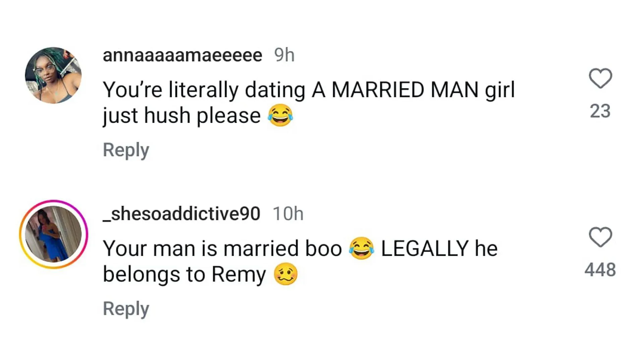Click the laughing emoji after "married boo"
The width and height of the screenshot is (644, 362).
[x=361, y=248]
